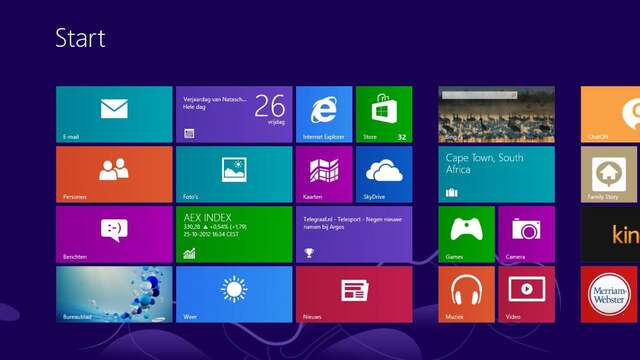Open the Nieuws news tile

pos(354,294)
